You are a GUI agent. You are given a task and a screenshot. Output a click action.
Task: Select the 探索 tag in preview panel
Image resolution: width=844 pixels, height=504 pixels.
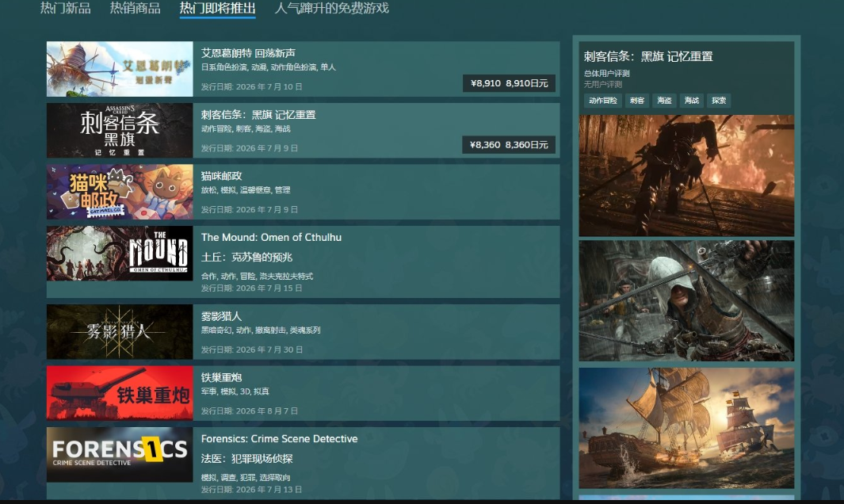coord(719,101)
